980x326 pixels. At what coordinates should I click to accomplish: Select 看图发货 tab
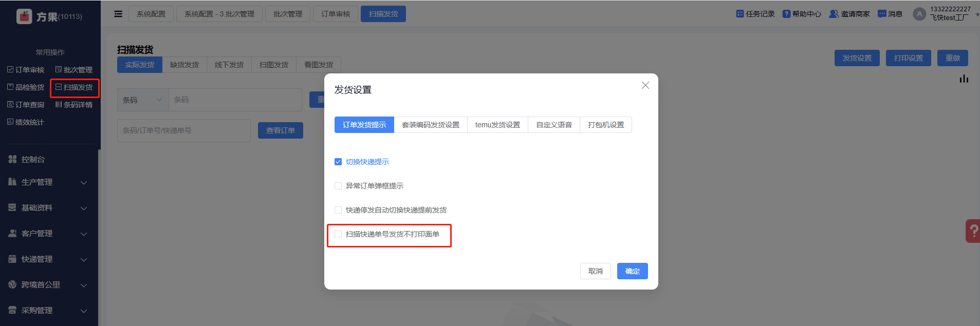pyautogui.click(x=319, y=65)
